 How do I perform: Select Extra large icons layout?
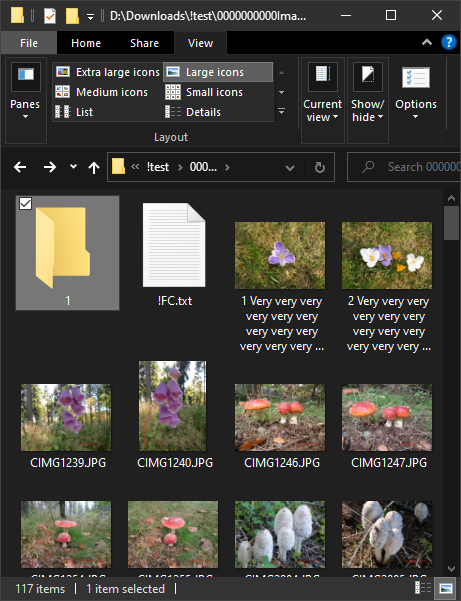[108, 72]
